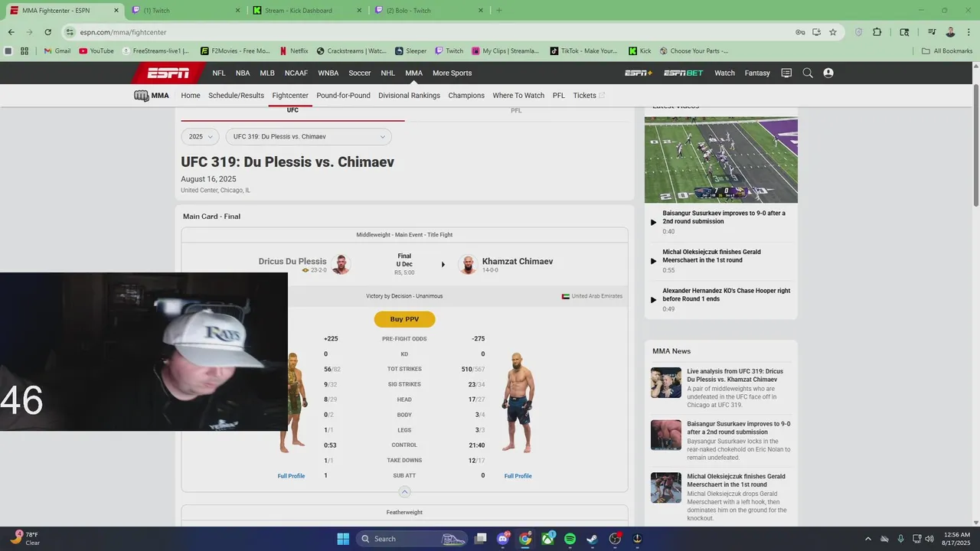
Task: Select NBA in the ESPN top nav
Action: (243, 73)
